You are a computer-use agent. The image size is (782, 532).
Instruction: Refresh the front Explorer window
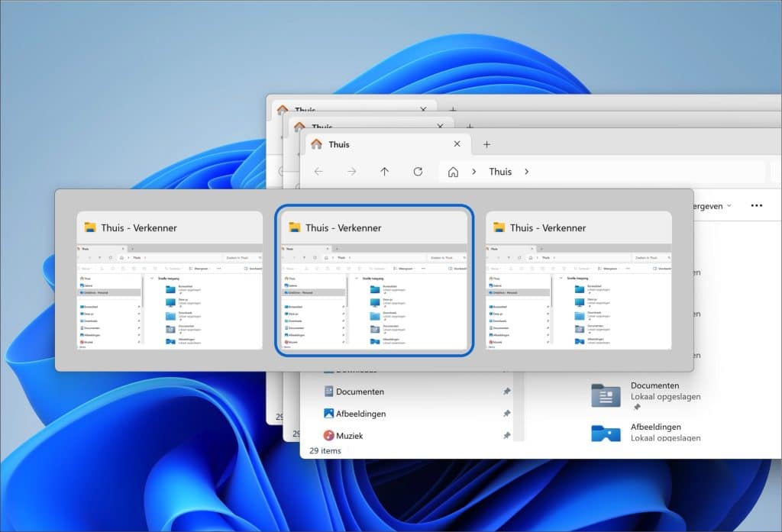tap(418, 172)
